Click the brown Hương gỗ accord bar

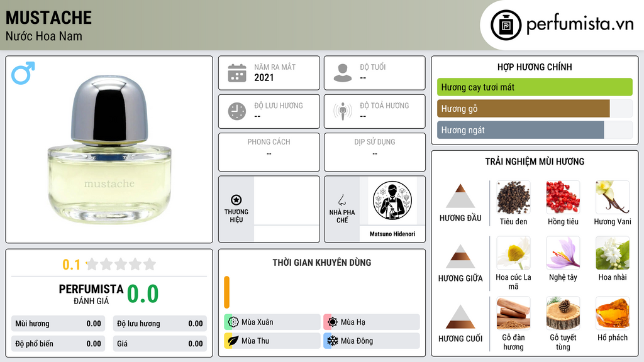coord(523,108)
